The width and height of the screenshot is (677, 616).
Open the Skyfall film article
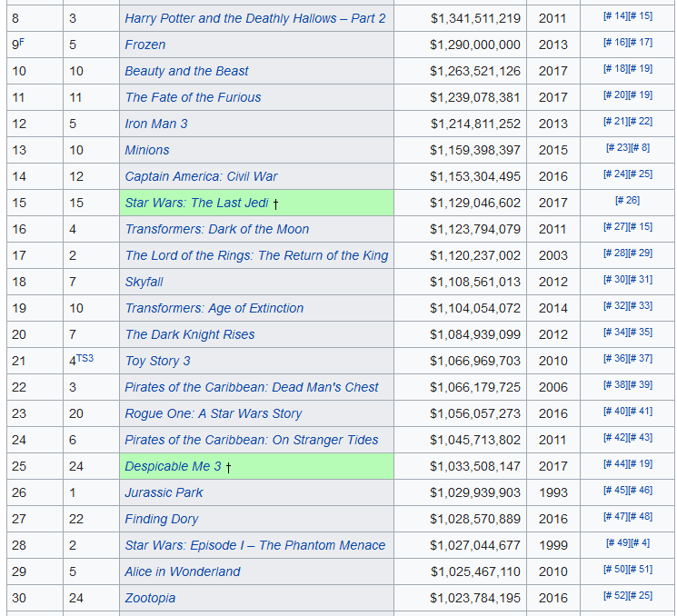point(144,282)
